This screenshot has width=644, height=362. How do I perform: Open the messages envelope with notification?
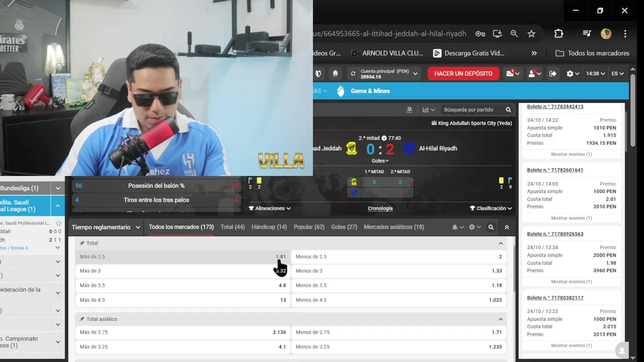click(513, 73)
